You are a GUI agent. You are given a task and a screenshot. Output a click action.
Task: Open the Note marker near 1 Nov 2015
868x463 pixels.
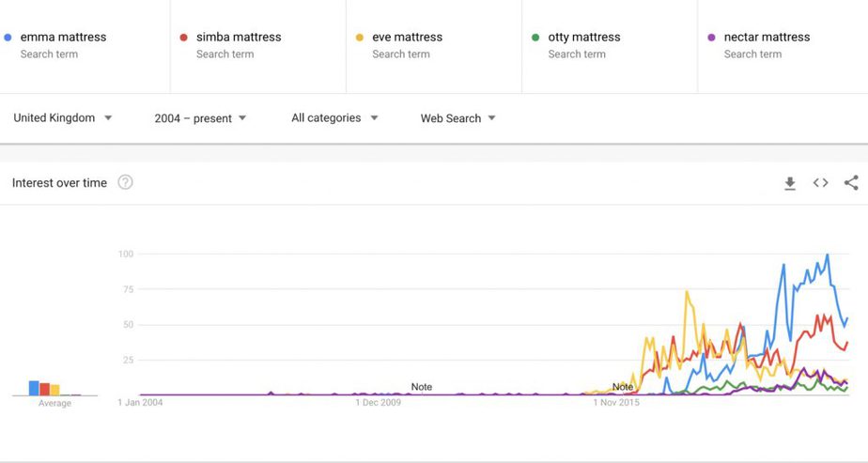[x=623, y=387]
